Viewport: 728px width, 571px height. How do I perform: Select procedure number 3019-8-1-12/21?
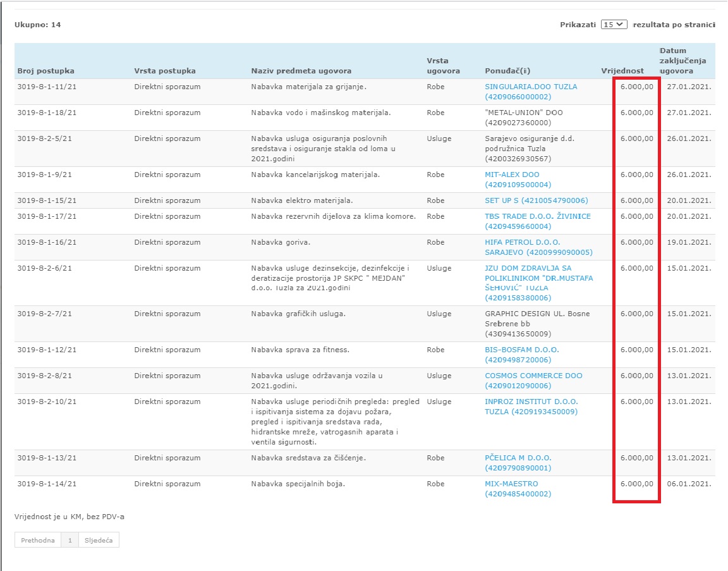click(x=47, y=350)
